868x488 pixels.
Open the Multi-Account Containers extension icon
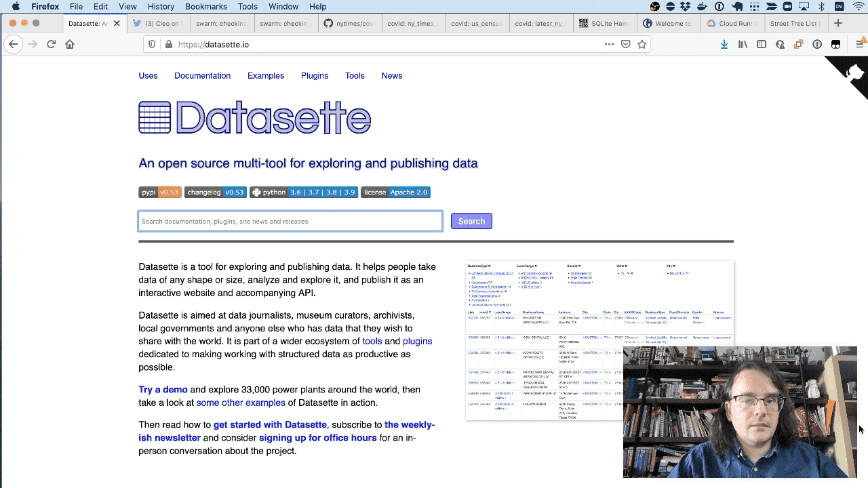(799, 43)
